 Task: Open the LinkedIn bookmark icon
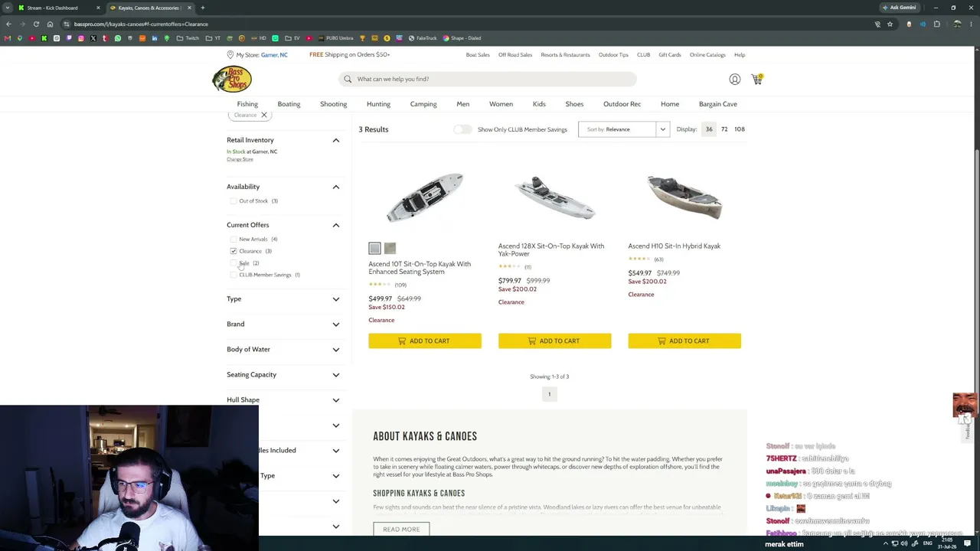click(154, 38)
